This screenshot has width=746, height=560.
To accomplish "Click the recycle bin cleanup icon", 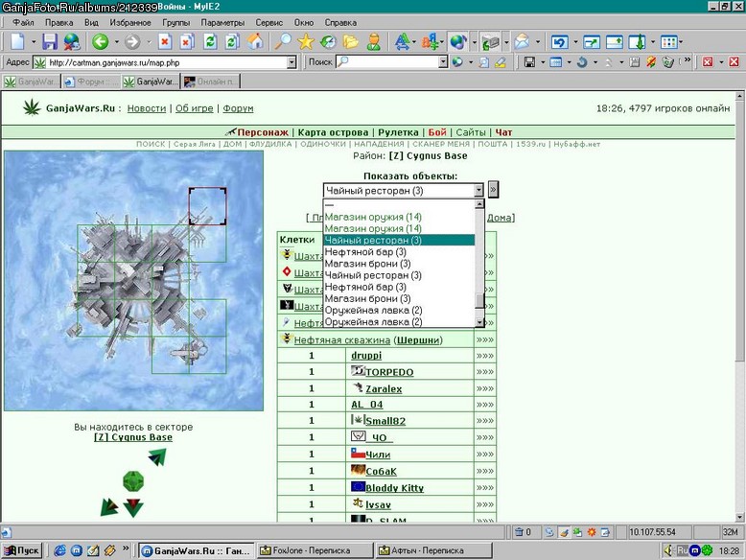I will tap(668, 62).
